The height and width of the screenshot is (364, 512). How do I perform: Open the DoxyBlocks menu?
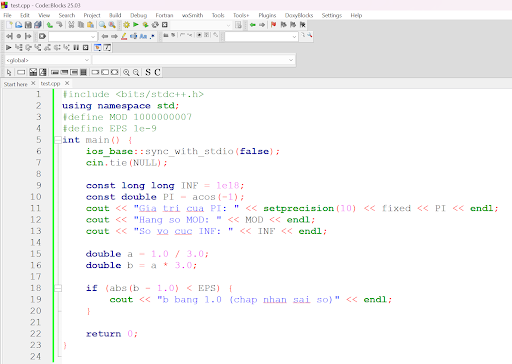299,15
